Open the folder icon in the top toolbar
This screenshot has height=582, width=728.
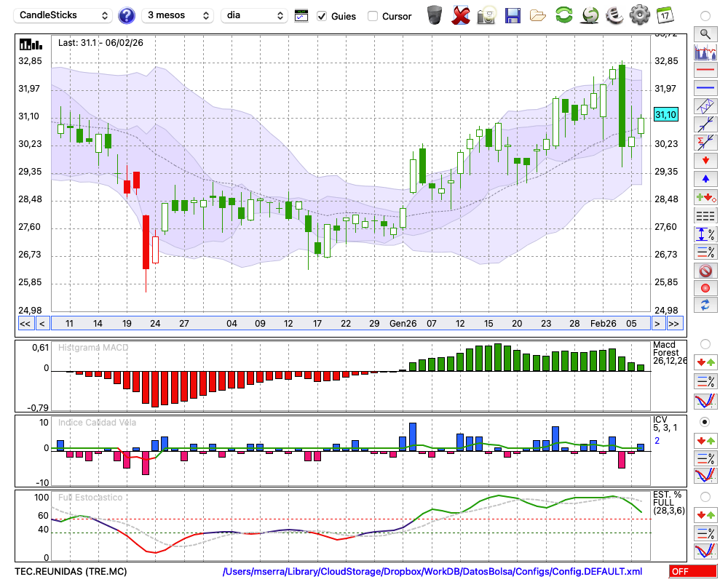(538, 16)
